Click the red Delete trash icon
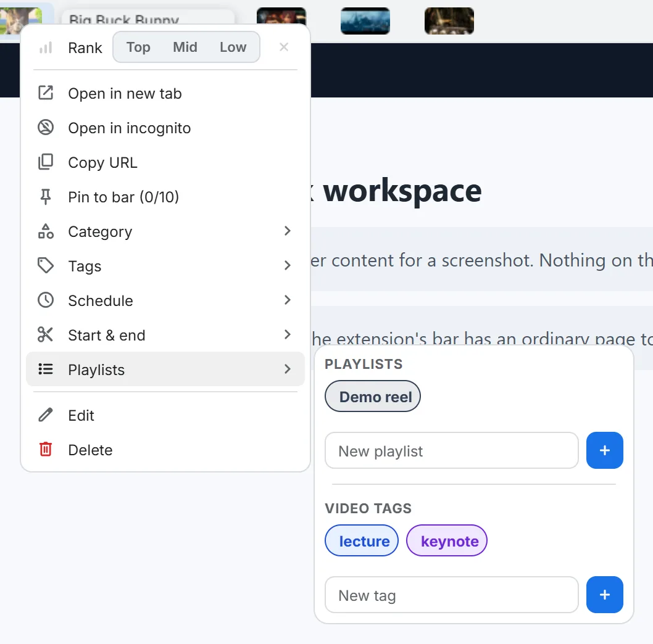The width and height of the screenshot is (653, 644). [46, 450]
